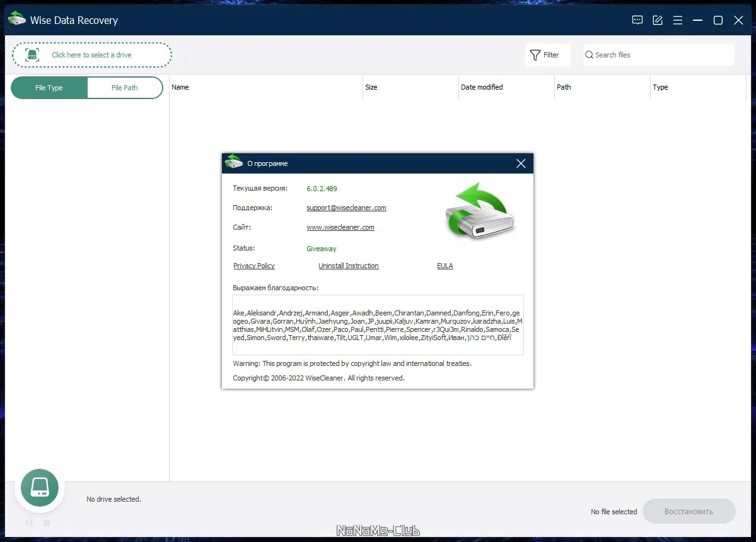Click the Восстановить recover button

[x=689, y=511]
